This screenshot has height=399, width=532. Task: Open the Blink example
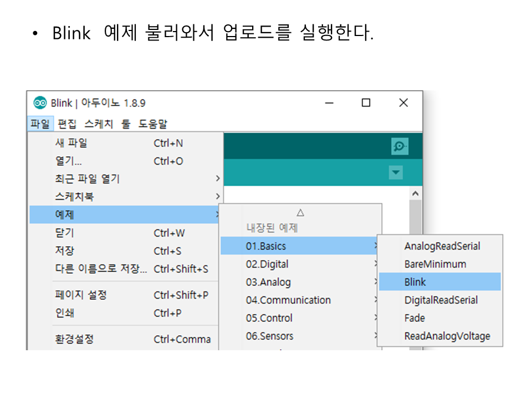439,282
